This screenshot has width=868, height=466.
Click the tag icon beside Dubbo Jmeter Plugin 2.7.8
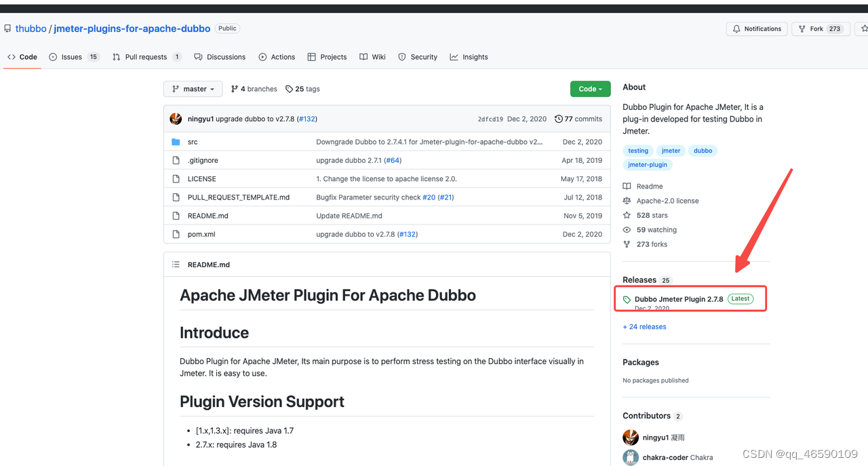[x=627, y=300]
